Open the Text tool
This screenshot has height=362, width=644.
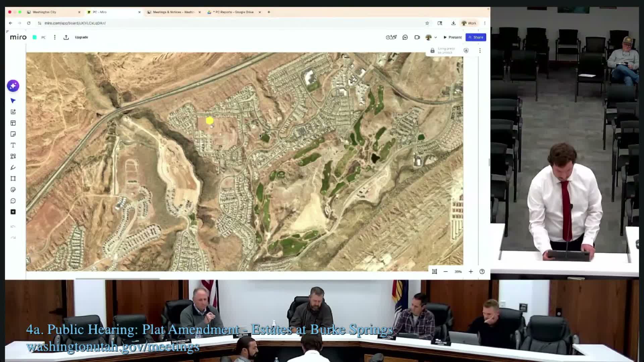coord(13,145)
